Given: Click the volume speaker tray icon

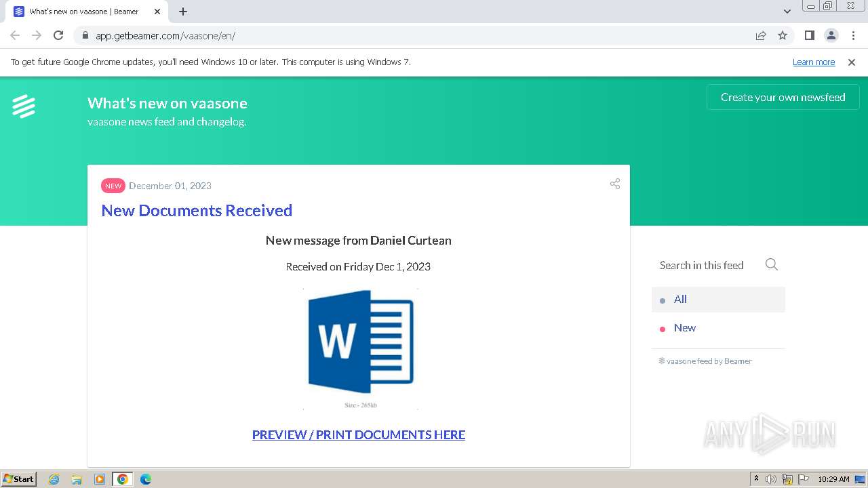Looking at the screenshot, I should coord(771,479).
